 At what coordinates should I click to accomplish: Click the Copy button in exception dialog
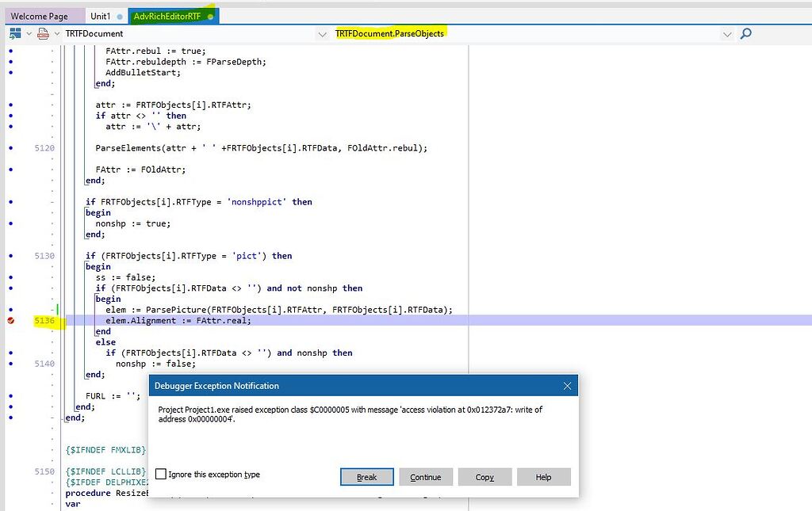pyautogui.click(x=485, y=477)
